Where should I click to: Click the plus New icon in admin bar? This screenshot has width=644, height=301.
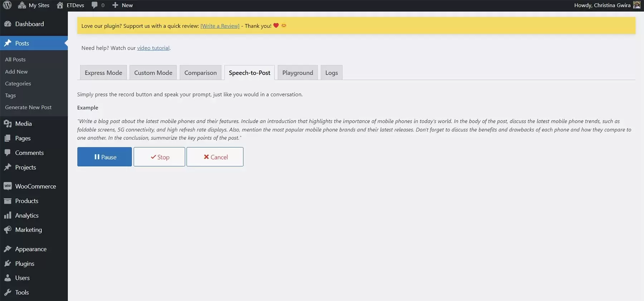tap(115, 5)
